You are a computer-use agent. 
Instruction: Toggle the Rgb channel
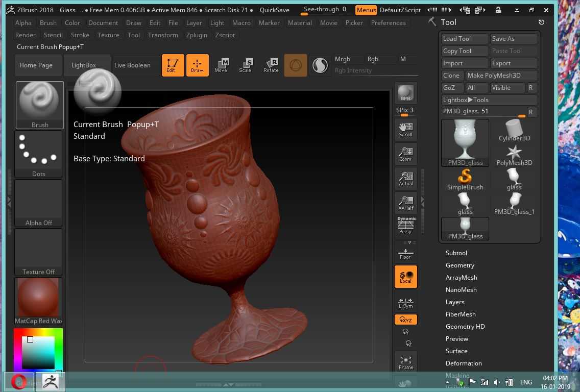373,59
